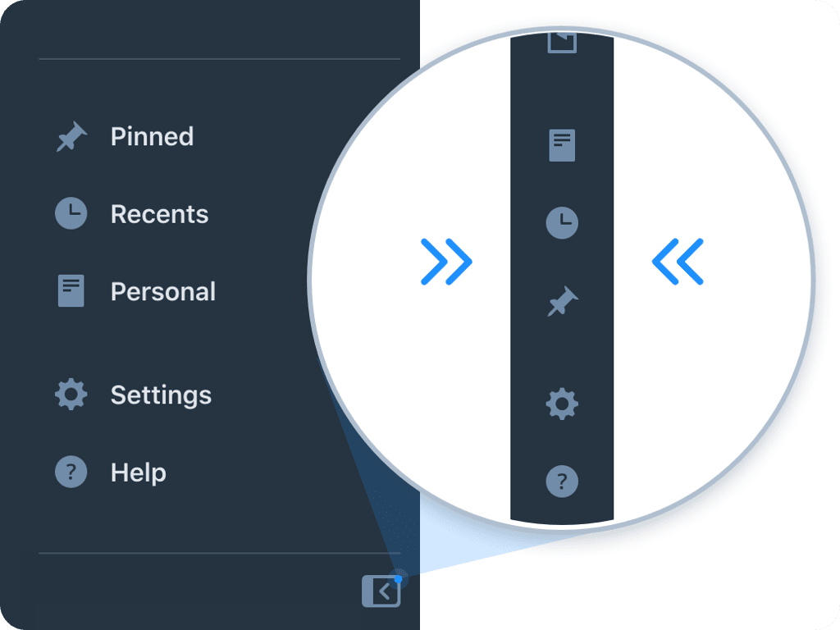
Task: Click the blue dot on toggle button
Action: (x=398, y=579)
